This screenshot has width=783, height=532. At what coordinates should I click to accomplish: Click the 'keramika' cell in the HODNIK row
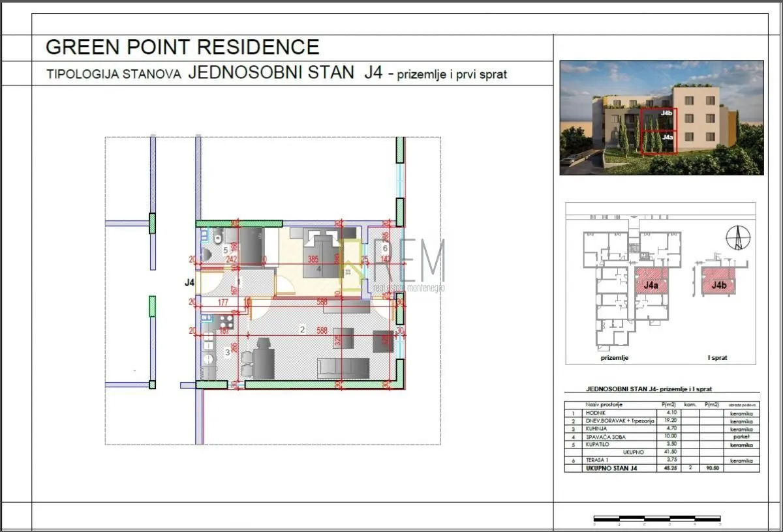741,414
